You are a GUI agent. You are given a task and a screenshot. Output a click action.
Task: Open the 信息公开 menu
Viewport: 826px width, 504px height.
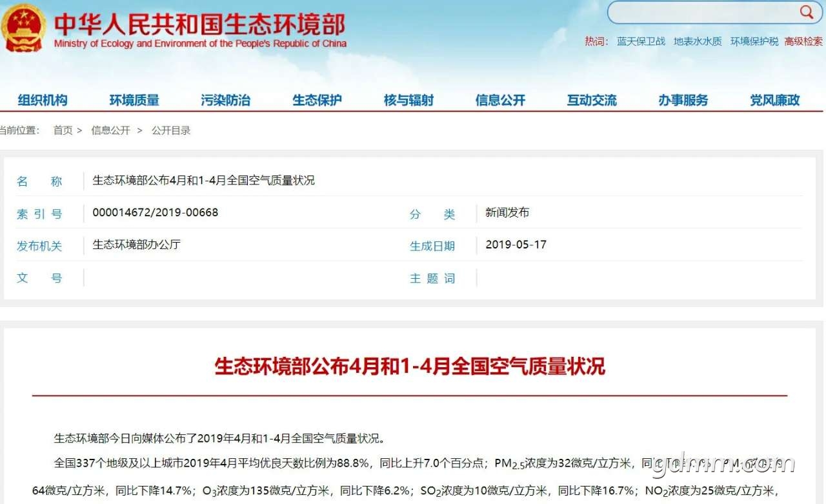pos(500,100)
